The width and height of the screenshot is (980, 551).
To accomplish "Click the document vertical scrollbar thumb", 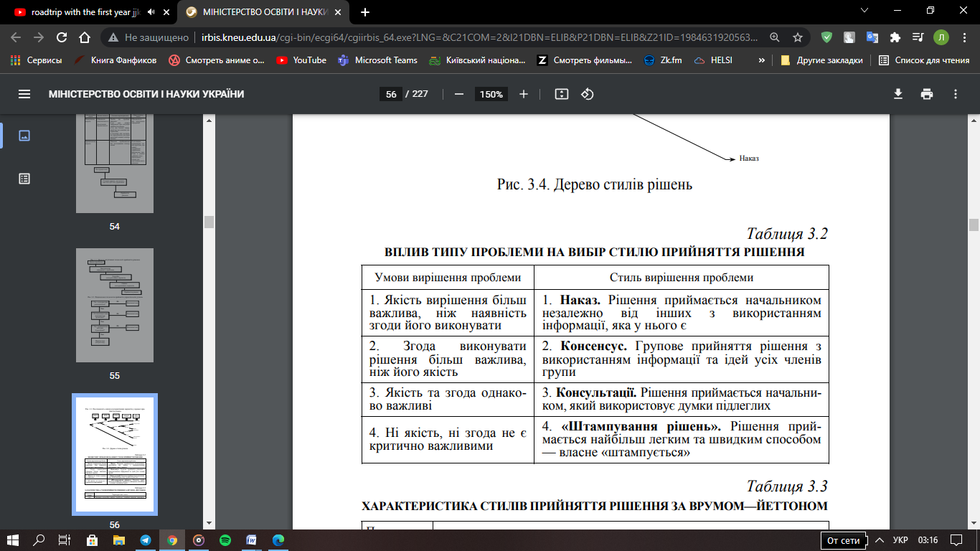I will point(974,225).
